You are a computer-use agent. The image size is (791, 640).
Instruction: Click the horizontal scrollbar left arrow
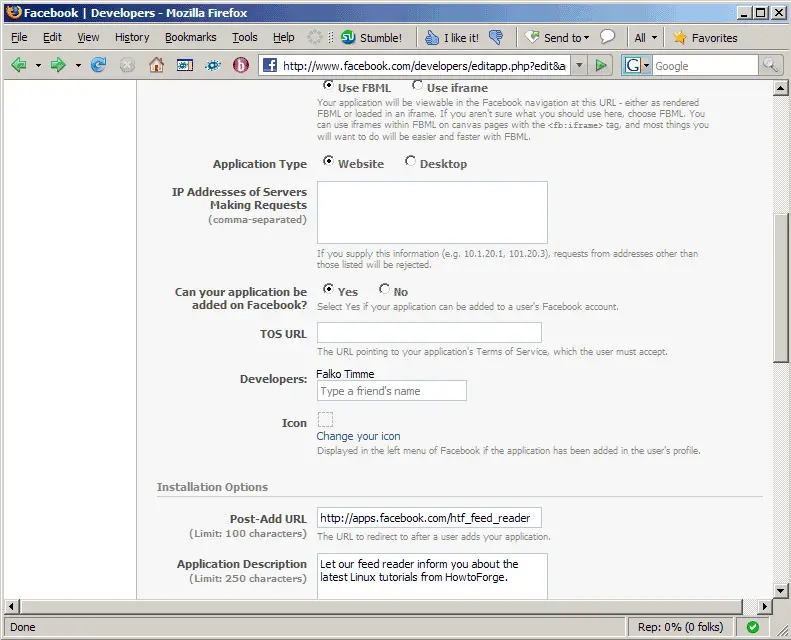click(12, 606)
